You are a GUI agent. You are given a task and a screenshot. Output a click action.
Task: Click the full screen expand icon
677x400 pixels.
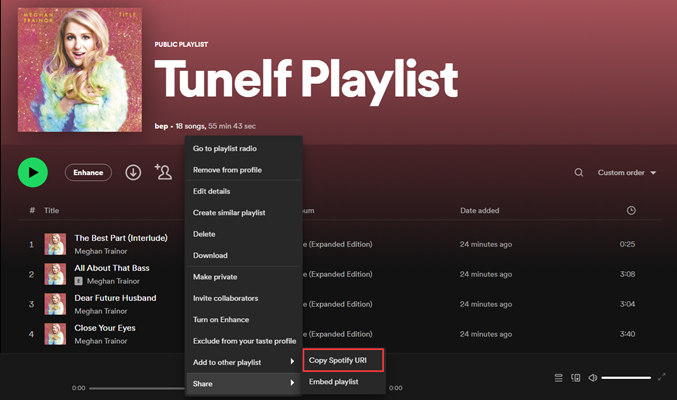(661, 377)
